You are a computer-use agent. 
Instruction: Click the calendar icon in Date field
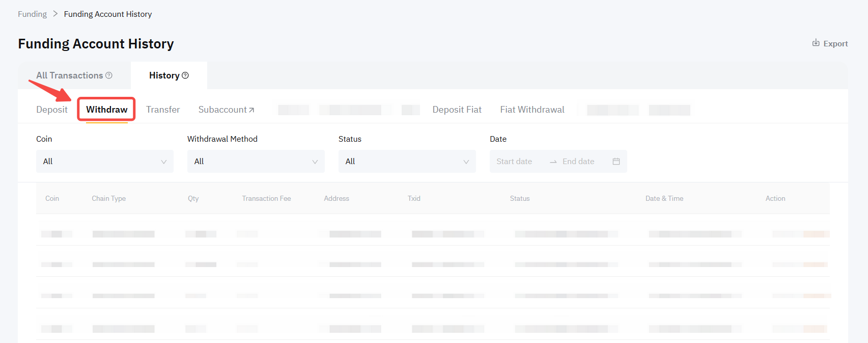[x=616, y=162]
